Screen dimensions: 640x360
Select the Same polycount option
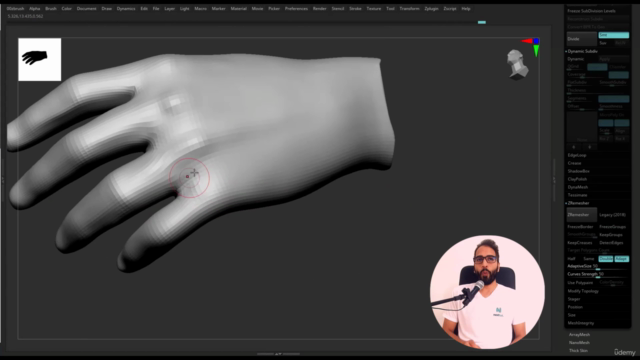[x=589, y=259]
